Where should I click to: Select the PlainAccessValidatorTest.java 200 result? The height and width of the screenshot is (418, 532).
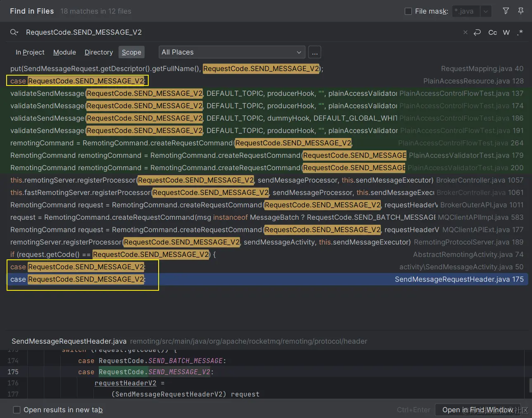coord(267,168)
